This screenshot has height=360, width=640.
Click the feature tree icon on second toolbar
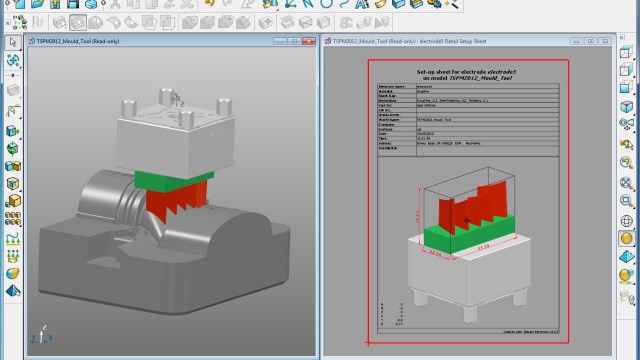pos(19,22)
